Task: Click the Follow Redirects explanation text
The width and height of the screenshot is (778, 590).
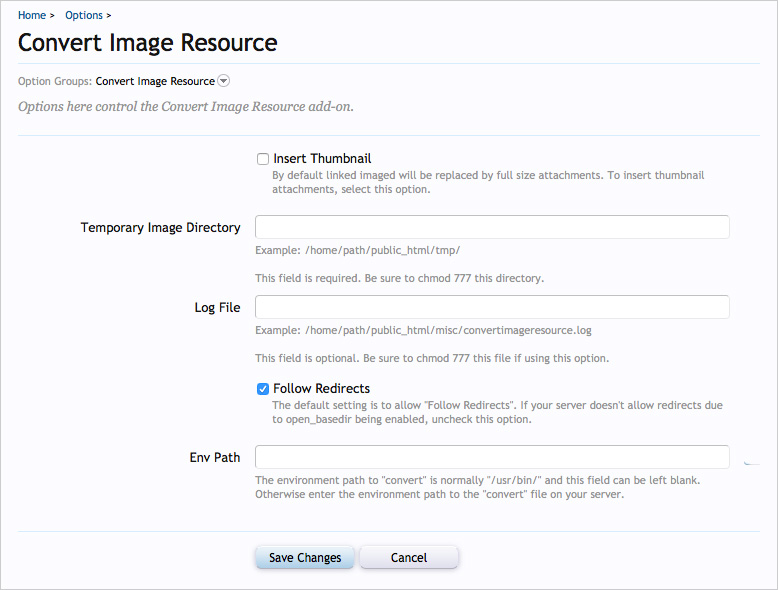Action: point(497,412)
